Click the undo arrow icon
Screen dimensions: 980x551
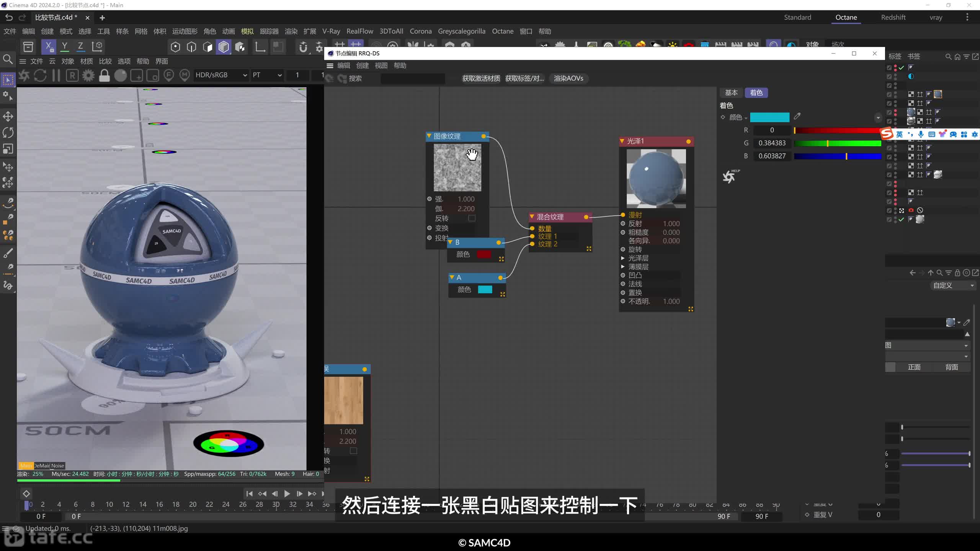point(9,17)
